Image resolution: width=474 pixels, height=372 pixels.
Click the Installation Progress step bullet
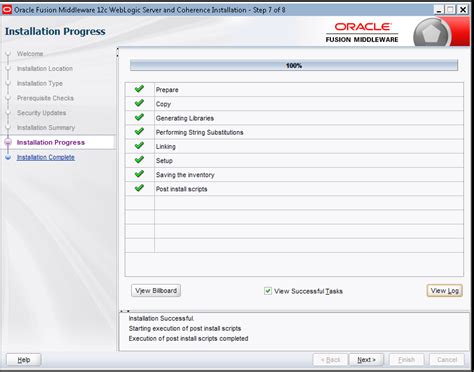coord(8,142)
